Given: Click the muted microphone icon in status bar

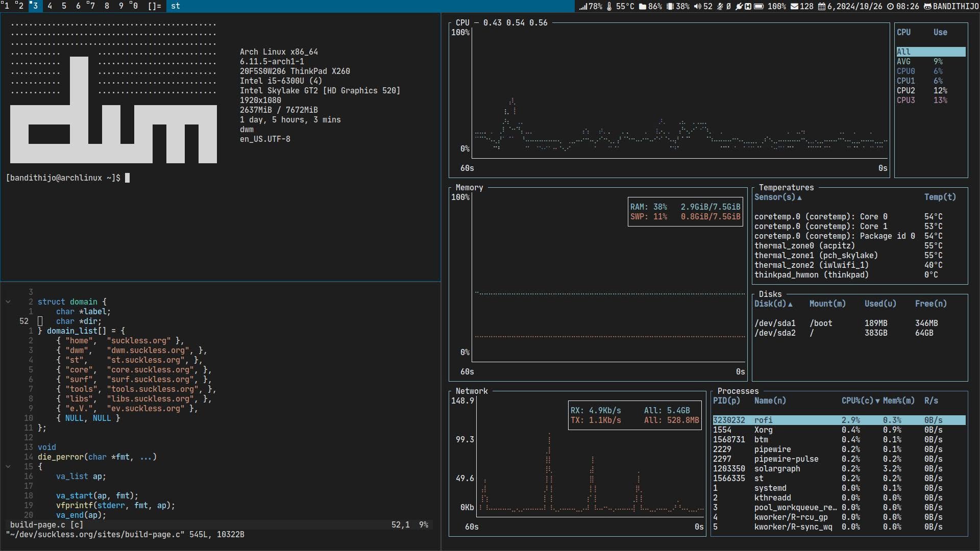Looking at the screenshot, I should [x=720, y=7].
